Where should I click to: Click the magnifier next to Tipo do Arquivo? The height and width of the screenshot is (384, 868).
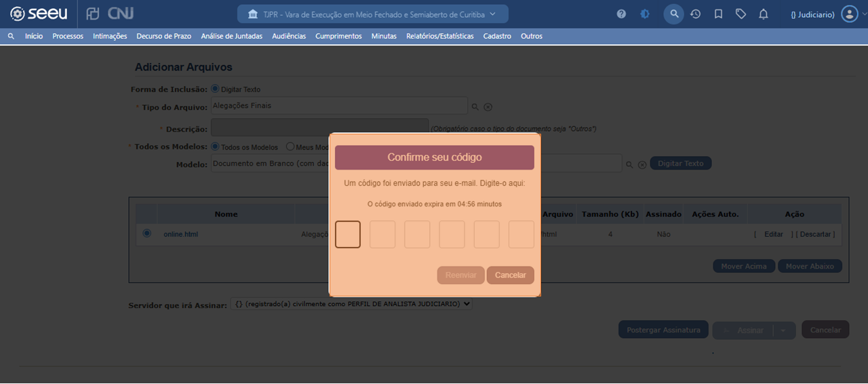(475, 107)
